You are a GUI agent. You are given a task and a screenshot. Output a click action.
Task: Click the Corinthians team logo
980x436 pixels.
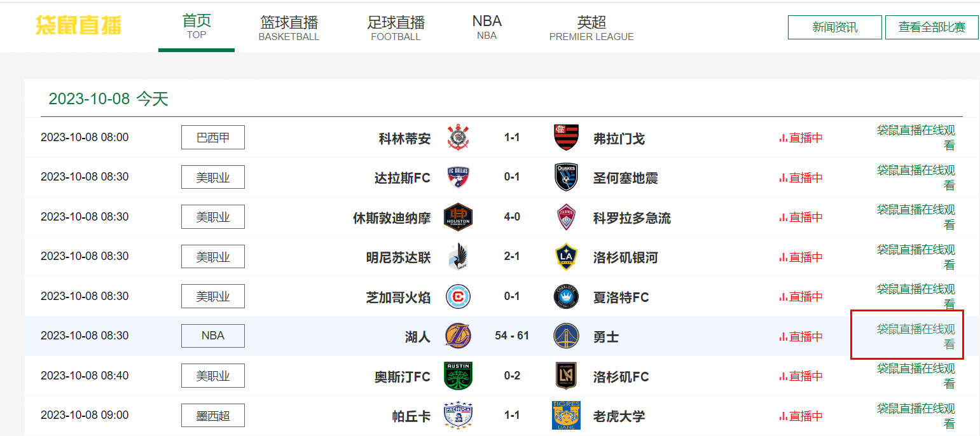point(458,137)
